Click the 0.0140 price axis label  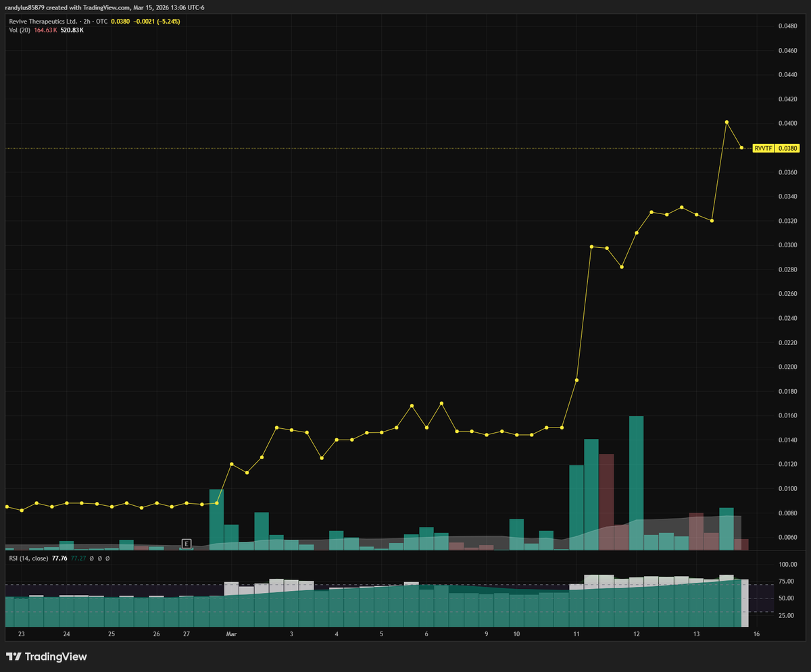pyautogui.click(x=788, y=440)
